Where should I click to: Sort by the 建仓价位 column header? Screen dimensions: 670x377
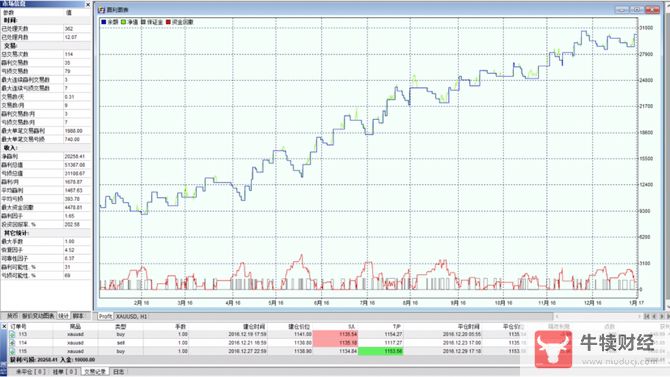(299, 327)
